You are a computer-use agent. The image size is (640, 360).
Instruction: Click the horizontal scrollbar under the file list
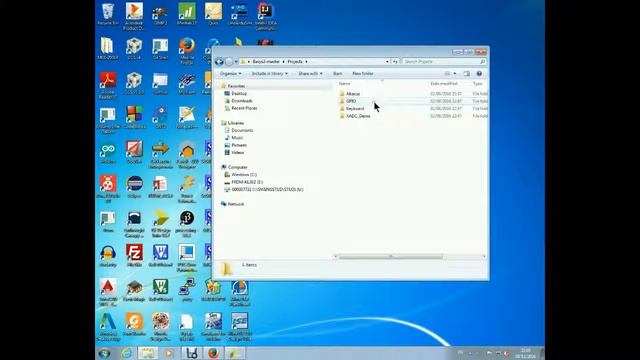click(x=391, y=257)
